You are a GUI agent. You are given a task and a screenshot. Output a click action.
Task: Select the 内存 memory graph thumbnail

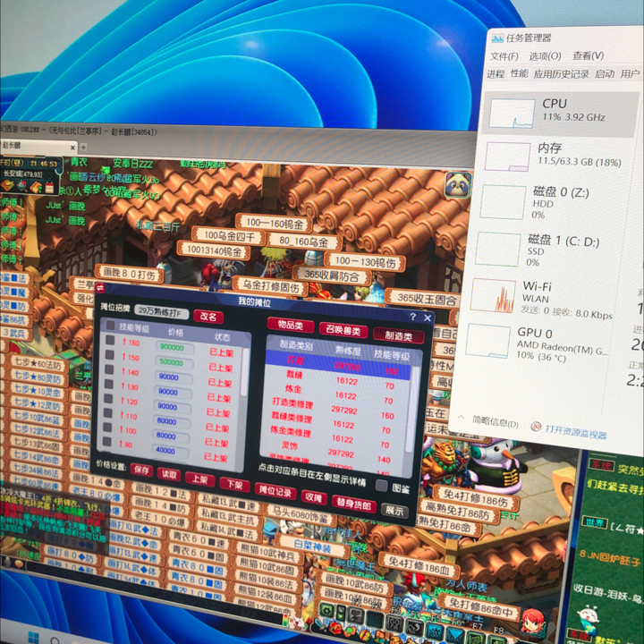(507, 157)
